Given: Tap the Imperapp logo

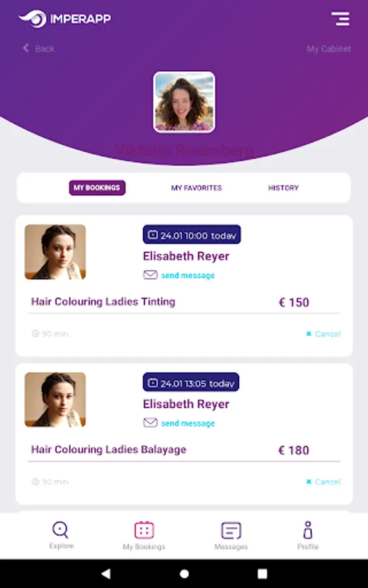Looking at the screenshot, I should (65, 19).
